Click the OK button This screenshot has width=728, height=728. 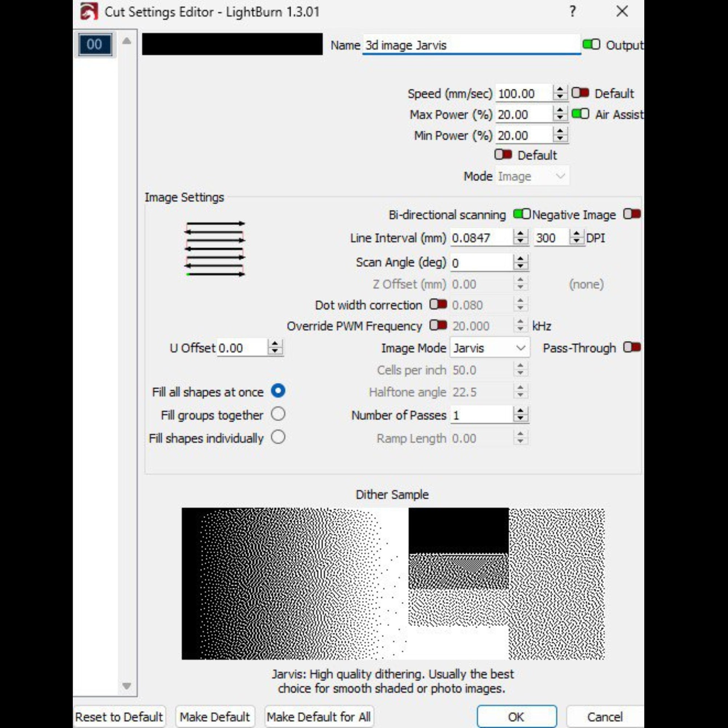[517, 716]
